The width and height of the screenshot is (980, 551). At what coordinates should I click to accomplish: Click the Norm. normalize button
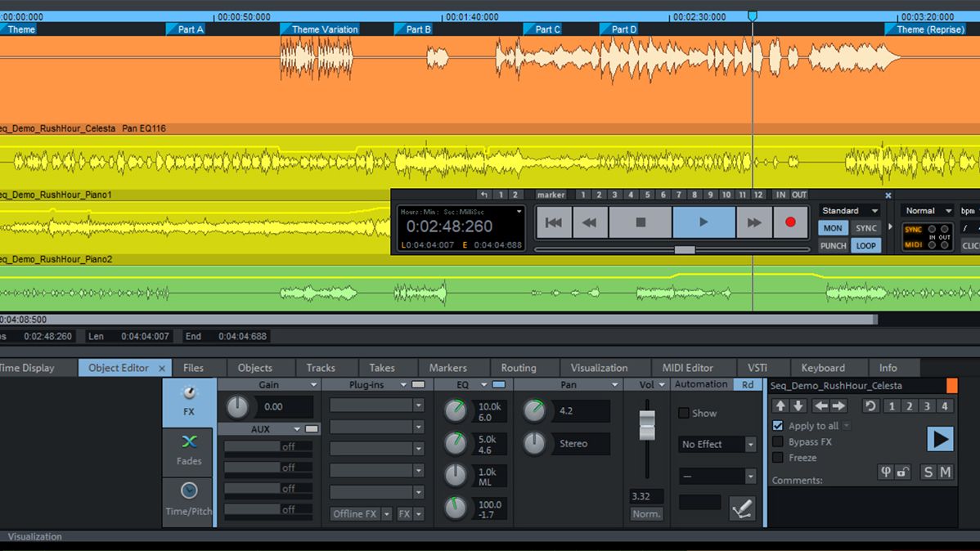[645, 513]
